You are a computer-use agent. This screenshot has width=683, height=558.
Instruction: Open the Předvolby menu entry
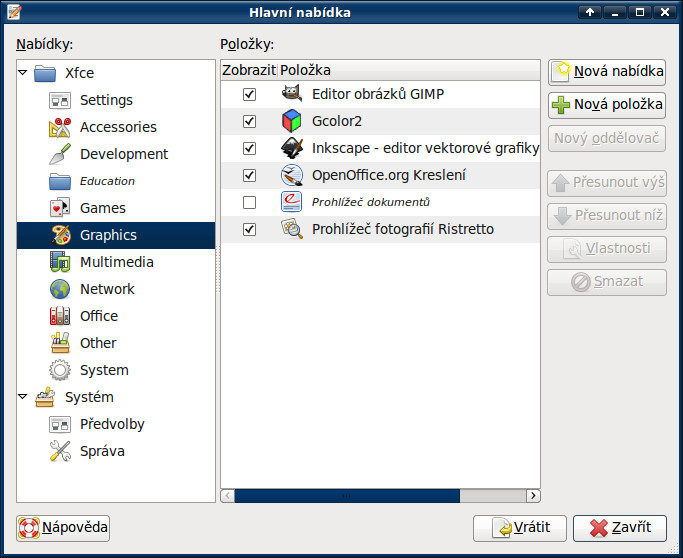coord(112,424)
